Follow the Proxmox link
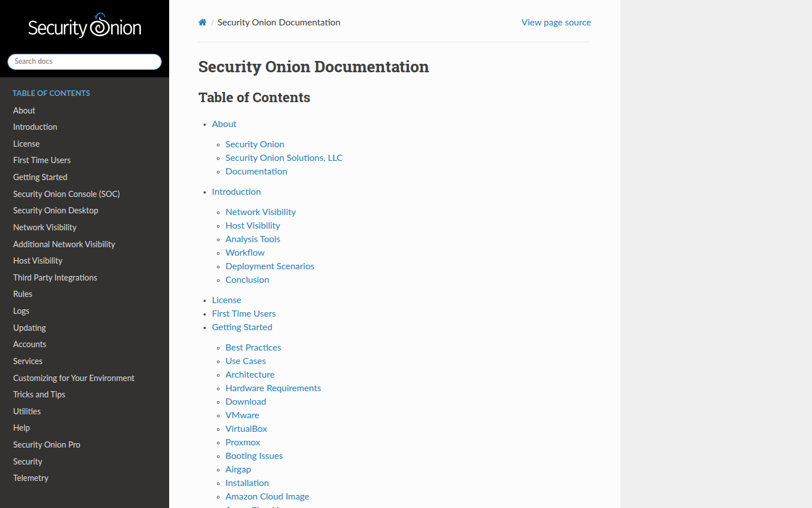Viewport: 812px width, 508px height. click(243, 443)
